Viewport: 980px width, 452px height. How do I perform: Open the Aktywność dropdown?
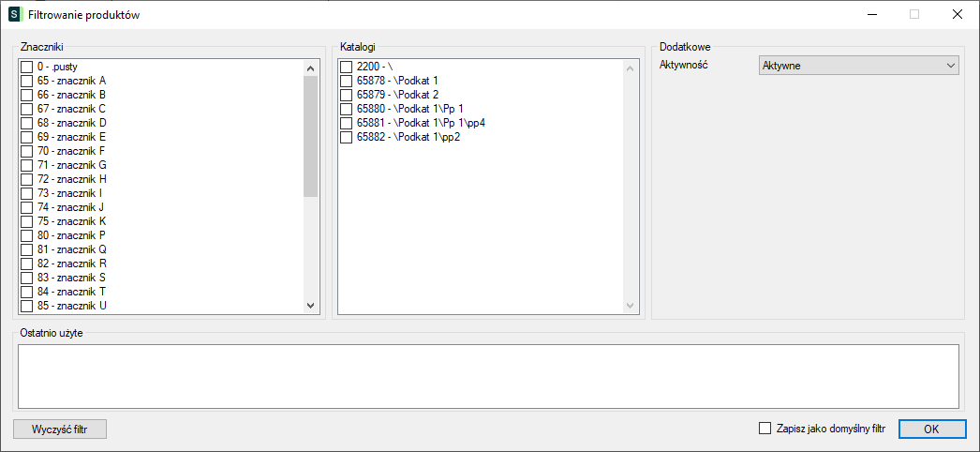click(858, 66)
